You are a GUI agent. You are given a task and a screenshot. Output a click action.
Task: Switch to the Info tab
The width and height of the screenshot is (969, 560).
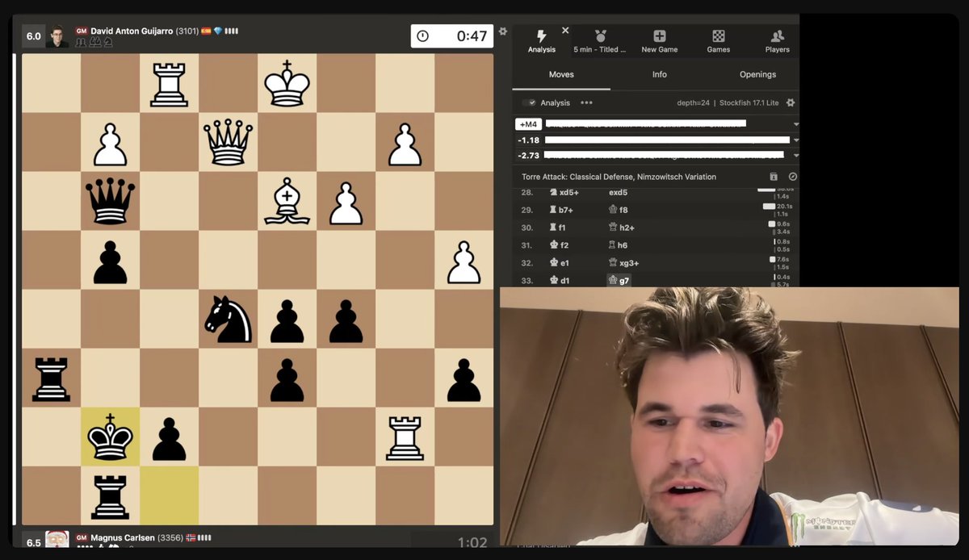(660, 74)
